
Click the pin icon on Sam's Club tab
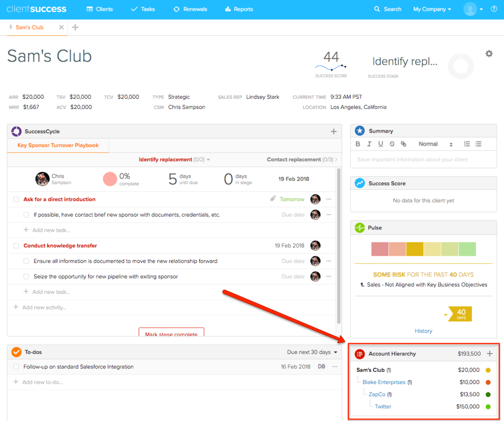(x=11, y=27)
